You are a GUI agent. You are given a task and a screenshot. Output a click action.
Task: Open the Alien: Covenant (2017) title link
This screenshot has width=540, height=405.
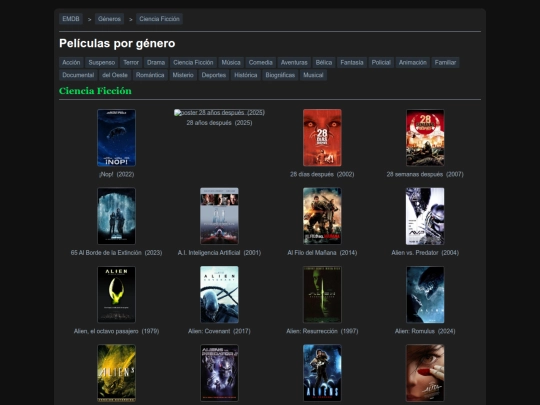[x=219, y=331]
